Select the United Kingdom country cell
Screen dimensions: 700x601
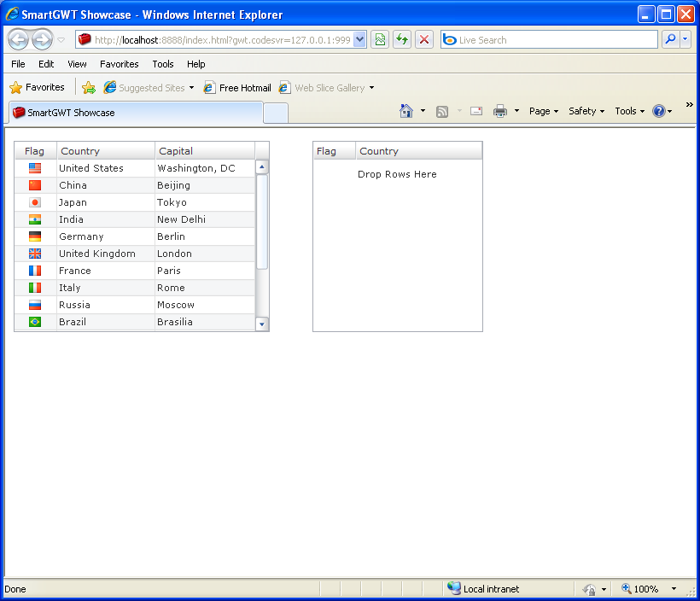pyautogui.click(x=106, y=254)
